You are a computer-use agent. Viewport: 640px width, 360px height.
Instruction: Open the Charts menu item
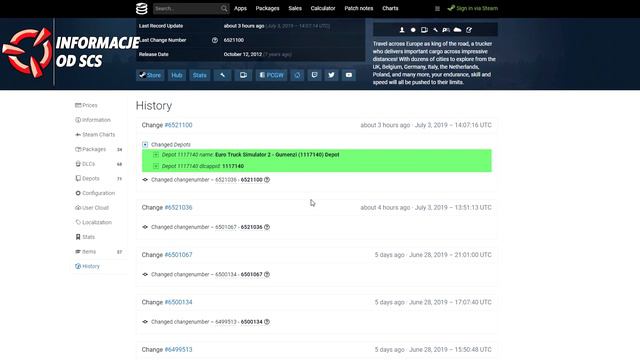coord(390,8)
